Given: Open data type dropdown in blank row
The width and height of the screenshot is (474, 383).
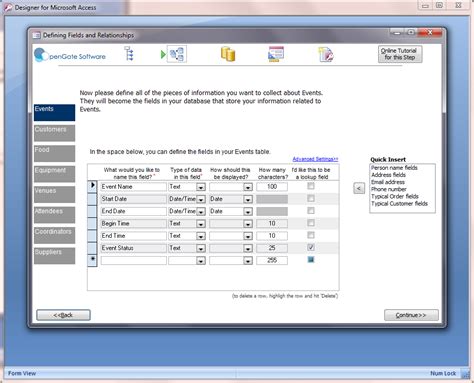Looking at the screenshot, I should (201, 261).
